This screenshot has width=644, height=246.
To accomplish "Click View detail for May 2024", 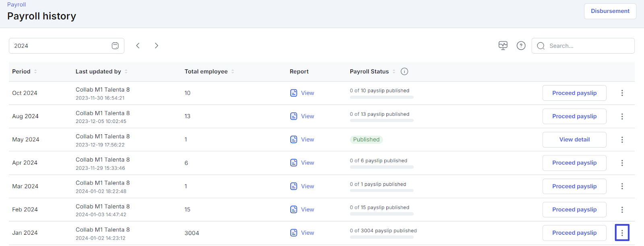I will tap(574, 140).
